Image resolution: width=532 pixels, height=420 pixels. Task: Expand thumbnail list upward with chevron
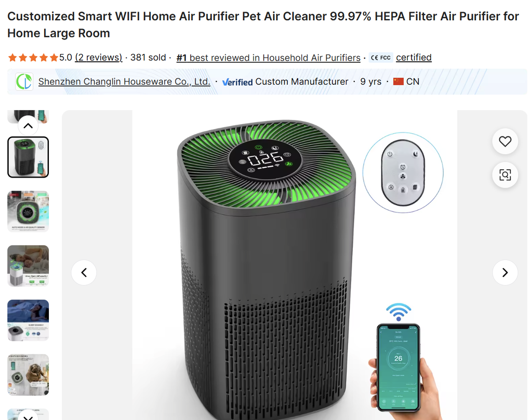coord(28,126)
